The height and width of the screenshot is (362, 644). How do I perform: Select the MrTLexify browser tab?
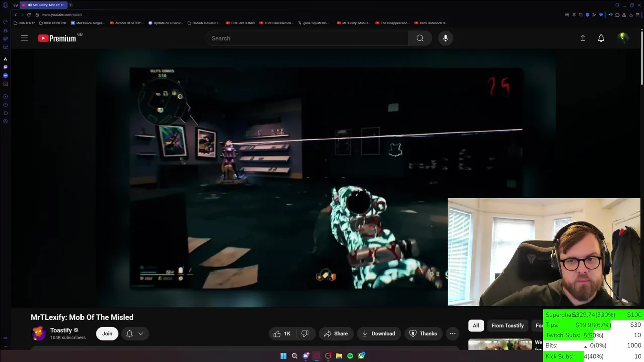(x=44, y=5)
